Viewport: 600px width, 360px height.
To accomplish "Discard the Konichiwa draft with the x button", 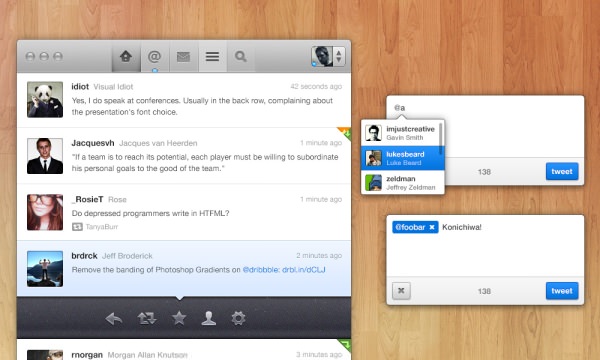I will pyautogui.click(x=401, y=291).
